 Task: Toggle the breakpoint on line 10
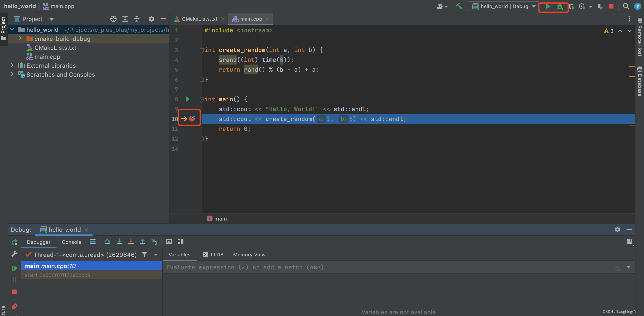192,119
